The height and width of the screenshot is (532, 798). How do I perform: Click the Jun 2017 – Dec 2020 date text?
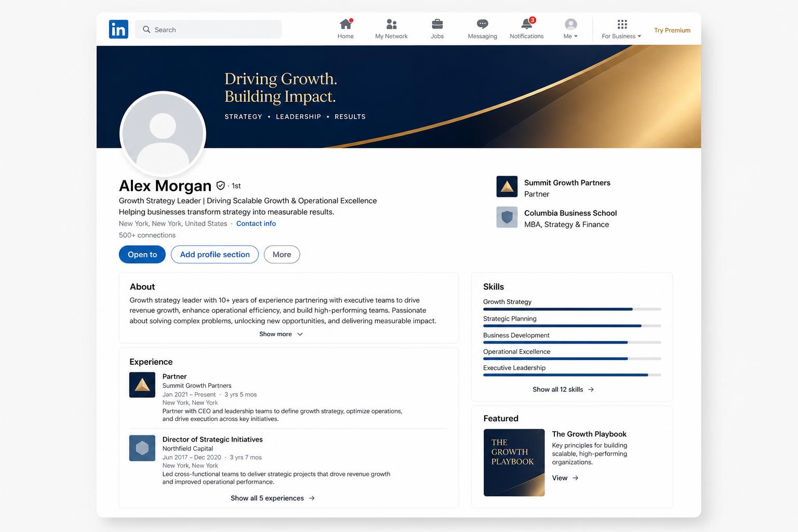click(192, 458)
